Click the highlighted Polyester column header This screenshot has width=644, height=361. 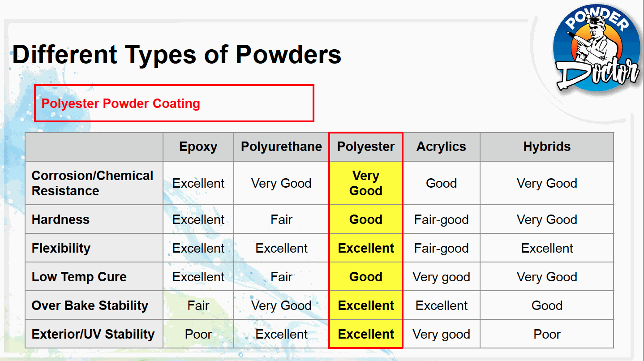coord(366,147)
